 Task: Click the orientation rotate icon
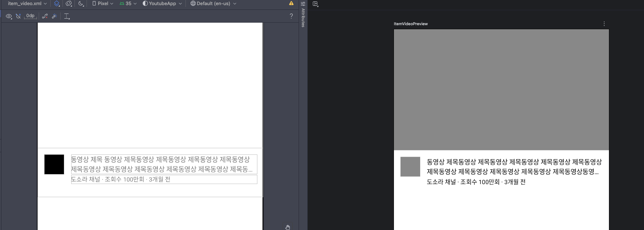point(69,4)
